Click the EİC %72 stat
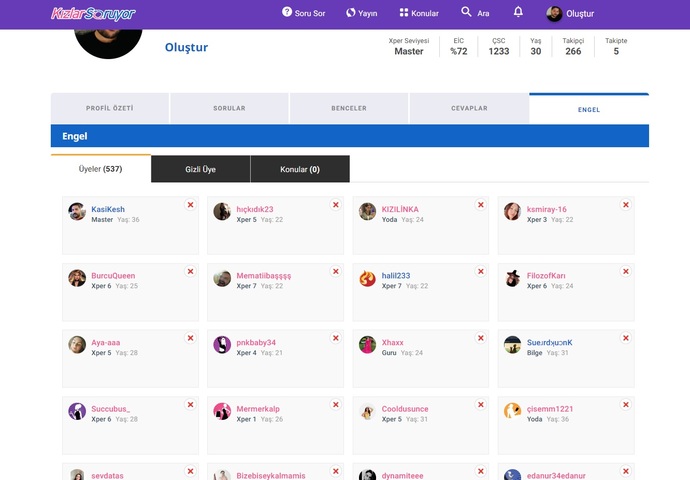 click(x=459, y=47)
